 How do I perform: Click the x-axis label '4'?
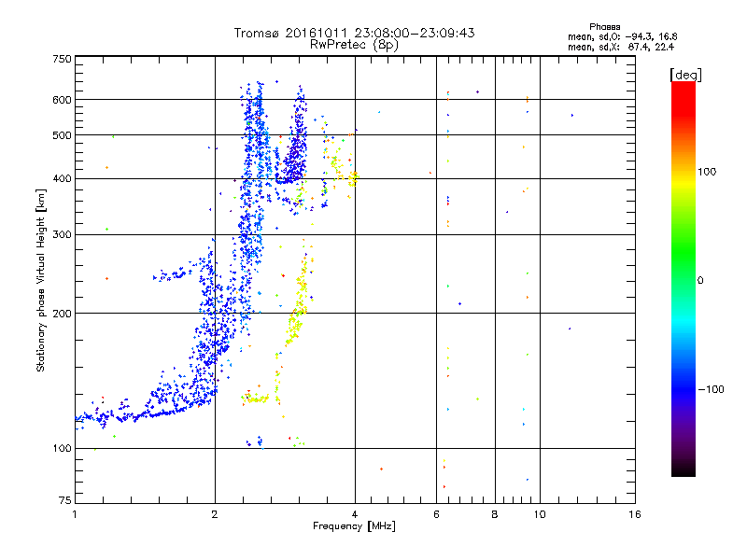355,514
